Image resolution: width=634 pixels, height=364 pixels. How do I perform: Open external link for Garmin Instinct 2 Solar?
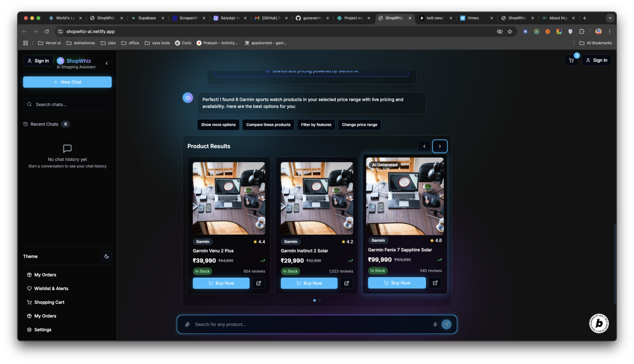click(346, 283)
